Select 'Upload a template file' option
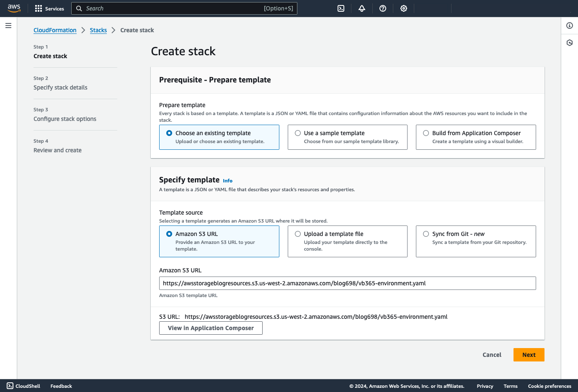This screenshot has width=578, height=392. 298,233
